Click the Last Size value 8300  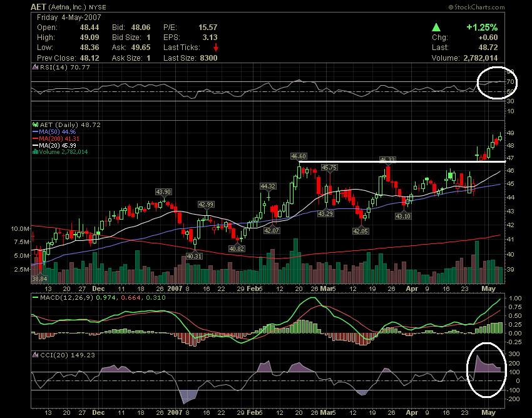208,58
